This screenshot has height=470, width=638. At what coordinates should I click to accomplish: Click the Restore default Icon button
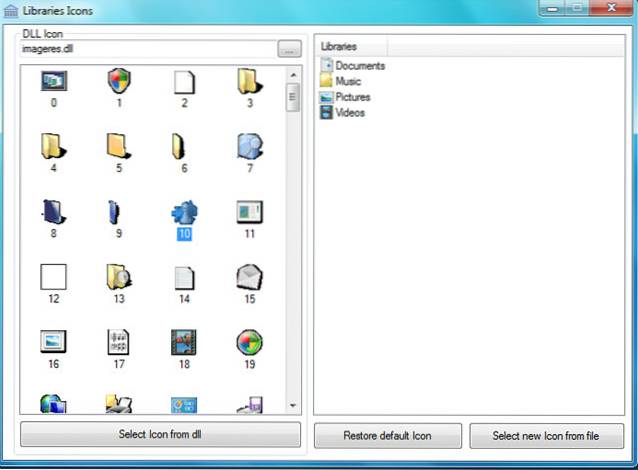click(388, 436)
